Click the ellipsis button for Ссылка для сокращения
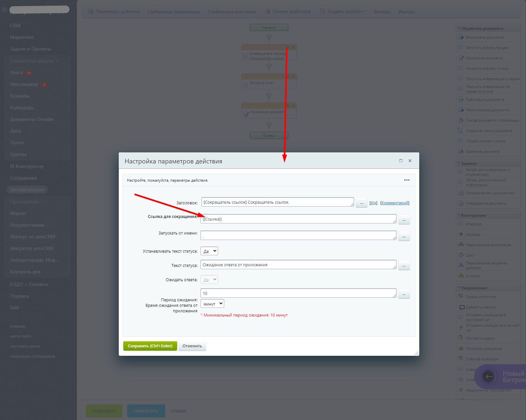The height and width of the screenshot is (420, 526). click(x=404, y=220)
